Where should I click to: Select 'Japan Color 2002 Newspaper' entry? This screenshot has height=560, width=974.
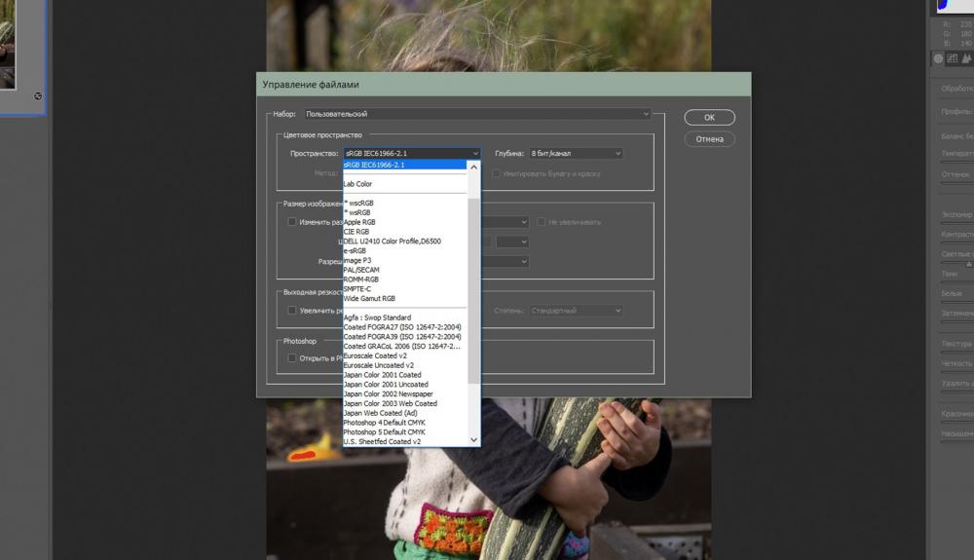404,393
